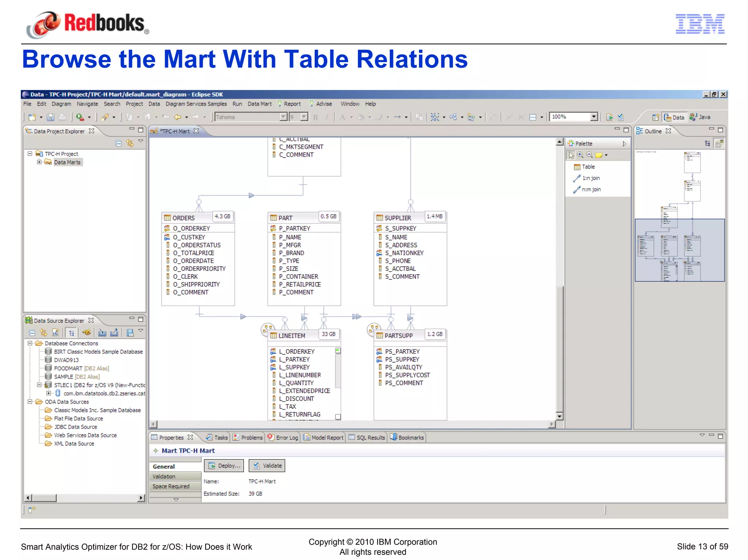Show overview thumbnail mode in Outline panel
This screenshot has height=560, width=748.
pyautogui.click(x=719, y=143)
